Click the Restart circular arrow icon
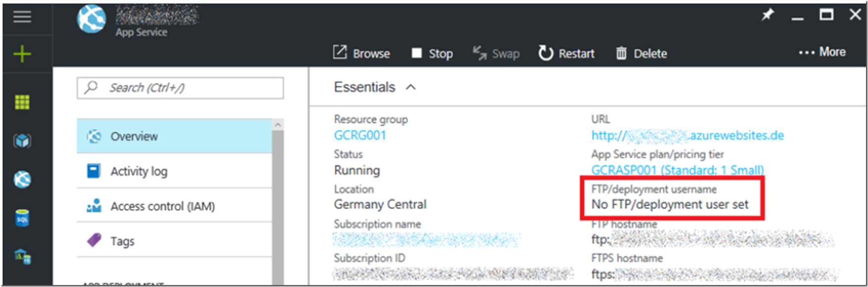Viewport: 868px width, 287px height. point(546,53)
